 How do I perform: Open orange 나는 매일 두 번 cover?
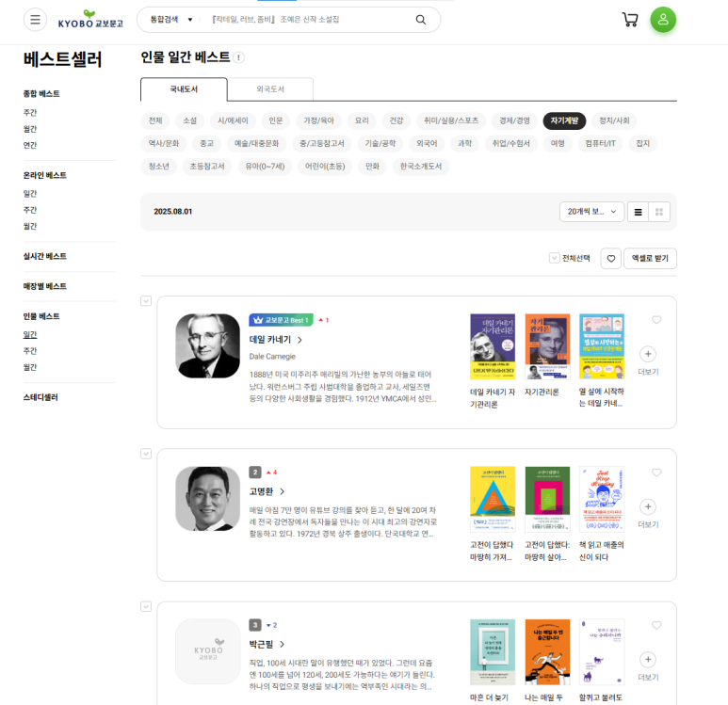[547, 652]
